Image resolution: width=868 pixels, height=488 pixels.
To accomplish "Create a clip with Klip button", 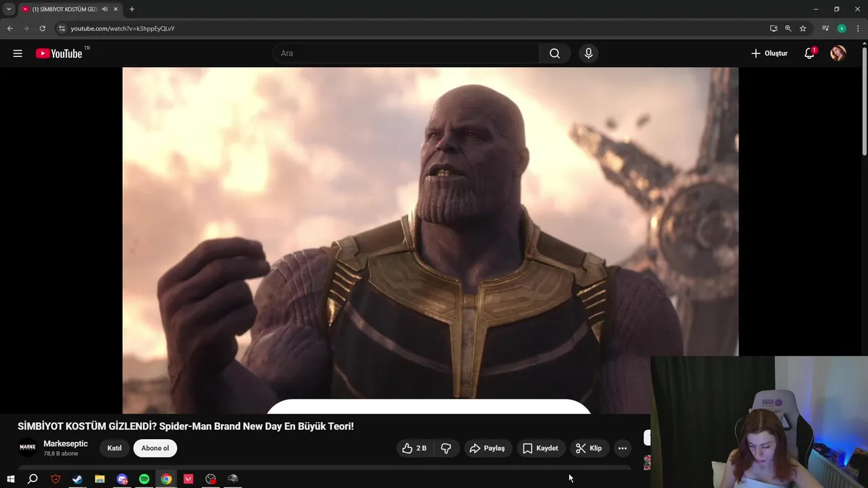I will (589, 448).
